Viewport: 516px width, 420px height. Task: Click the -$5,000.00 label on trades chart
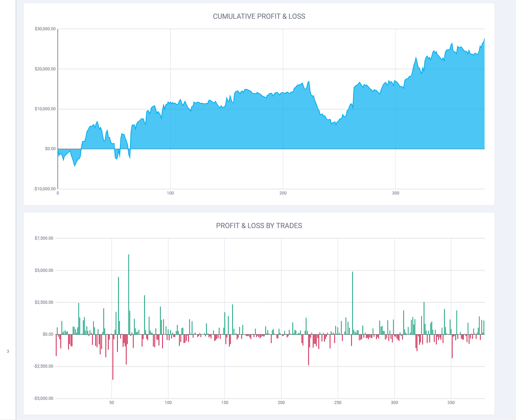click(x=43, y=398)
